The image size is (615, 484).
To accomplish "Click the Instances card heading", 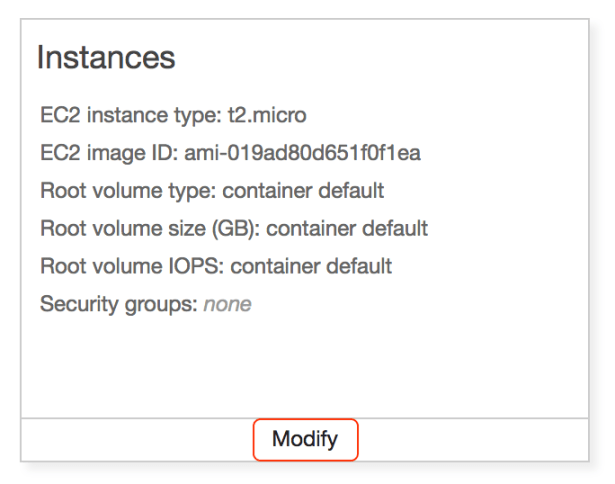I will (x=106, y=58).
